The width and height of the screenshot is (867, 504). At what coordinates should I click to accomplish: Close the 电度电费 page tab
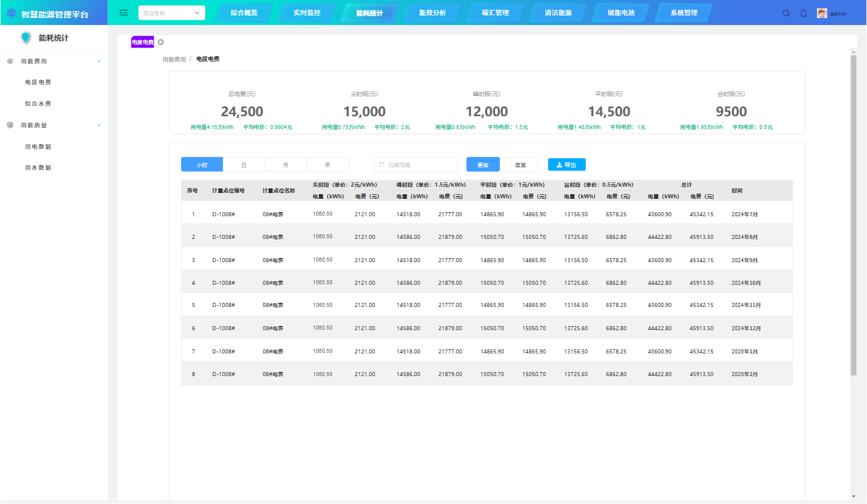[x=161, y=42]
